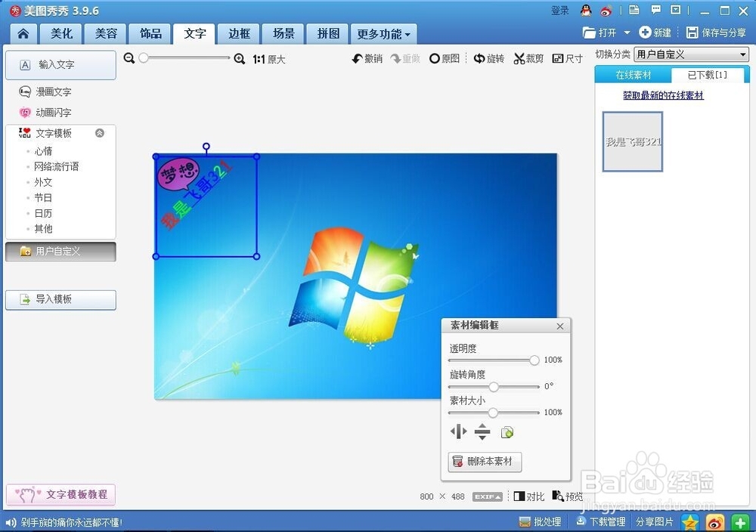Click the EXIF info button
The width and height of the screenshot is (756, 532).
pyautogui.click(x=488, y=496)
